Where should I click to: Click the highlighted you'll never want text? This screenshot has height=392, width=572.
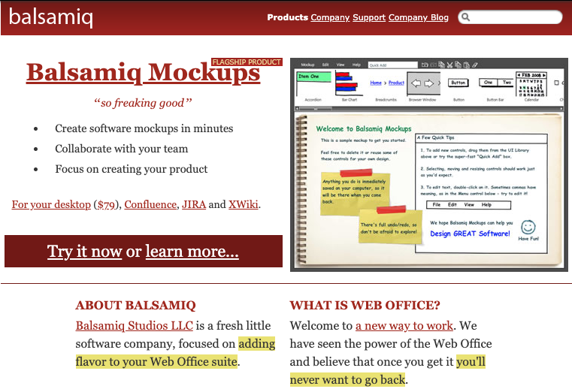pyautogui.click(x=387, y=370)
